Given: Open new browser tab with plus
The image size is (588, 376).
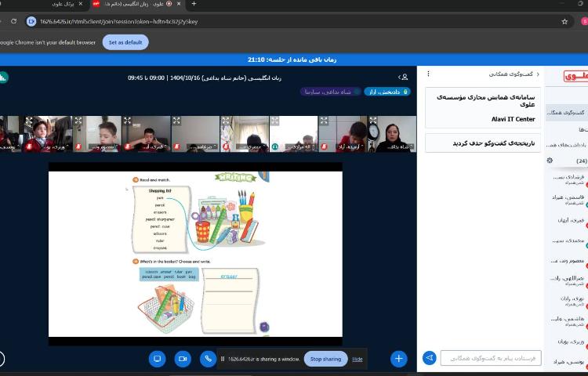Looking at the screenshot, I should coord(194,4).
